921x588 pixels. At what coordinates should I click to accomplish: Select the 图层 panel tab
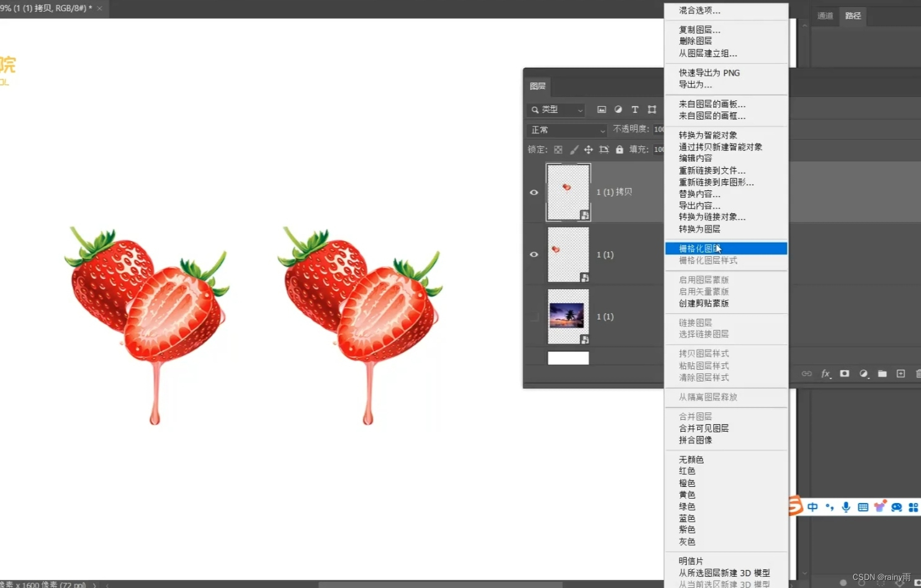click(x=537, y=86)
